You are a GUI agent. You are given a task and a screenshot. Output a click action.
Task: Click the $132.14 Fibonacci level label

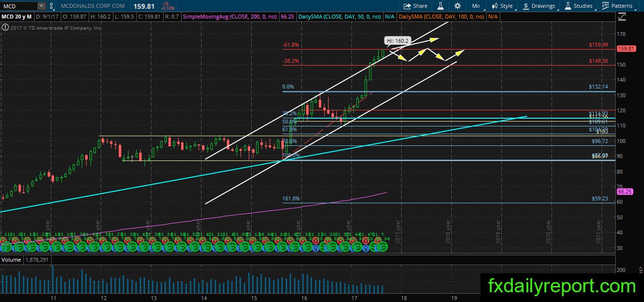coord(598,87)
